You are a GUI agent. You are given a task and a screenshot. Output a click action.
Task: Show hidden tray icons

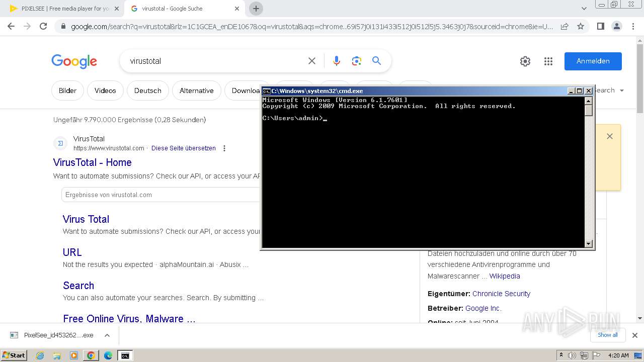(x=561, y=355)
